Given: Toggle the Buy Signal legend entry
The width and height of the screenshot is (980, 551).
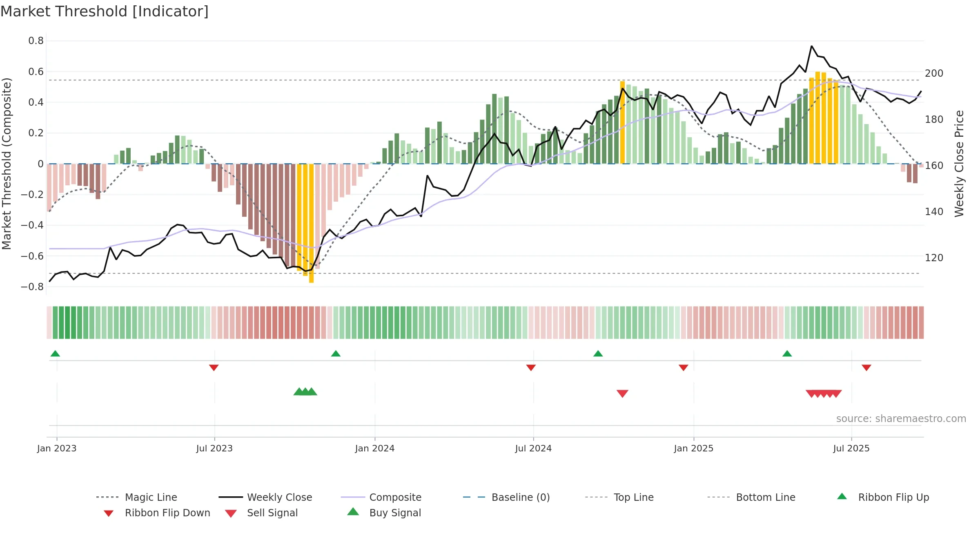Looking at the screenshot, I should click(x=384, y=513).
